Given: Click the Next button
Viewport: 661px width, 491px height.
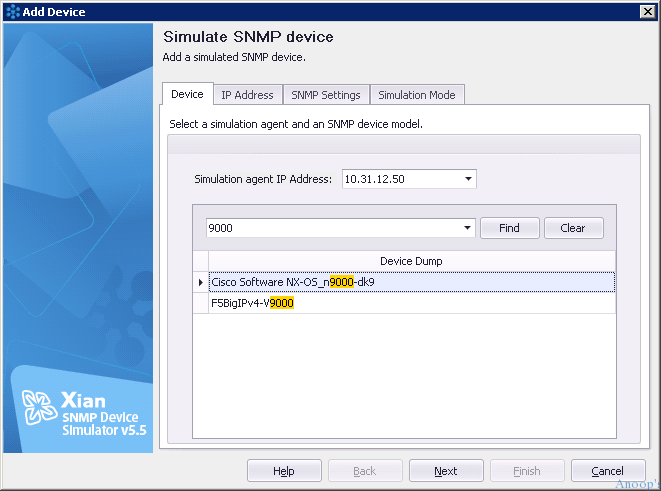Looking at the screenshot, I should tap(446, 471).
